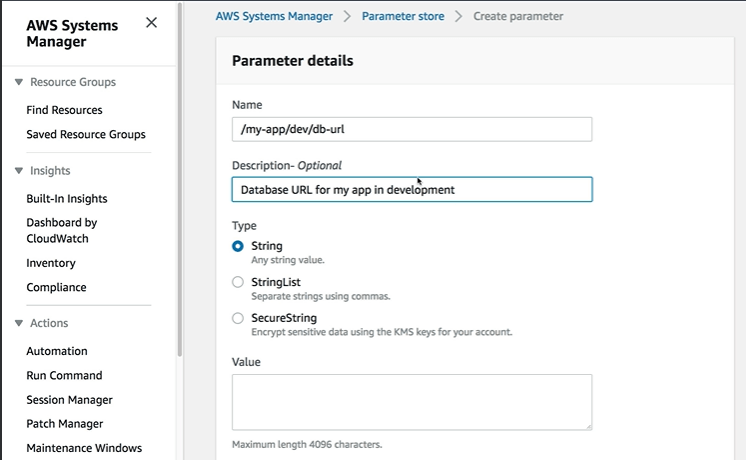Navigate to Inventory page
Image resolution: width=746 pixels, height=460 pixels.
tap(50, 263)
